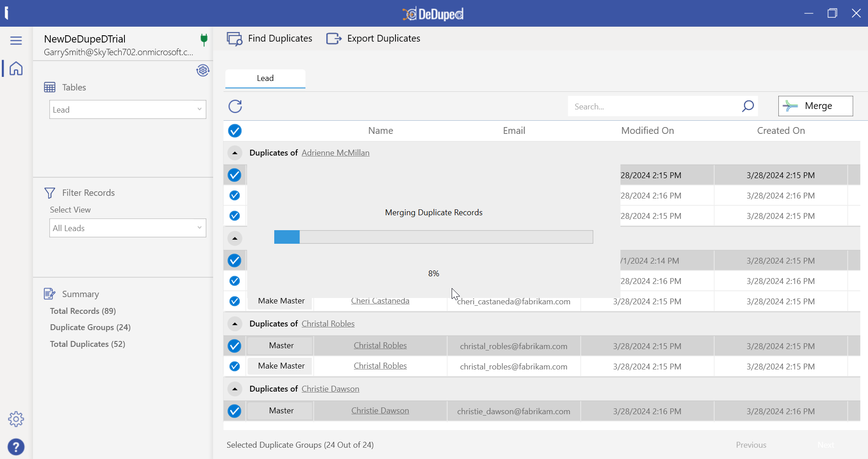
Task: Click the Merge button
Action: click(816, 106)
